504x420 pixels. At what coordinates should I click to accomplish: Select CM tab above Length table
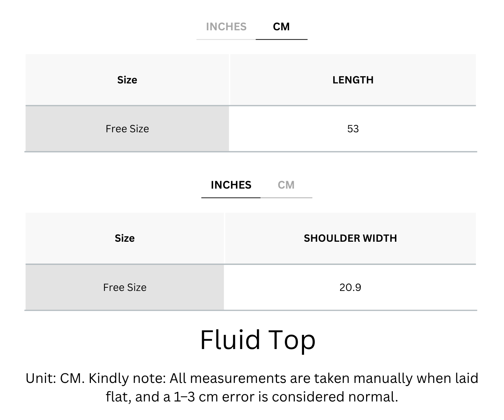(x=281, y=27)
